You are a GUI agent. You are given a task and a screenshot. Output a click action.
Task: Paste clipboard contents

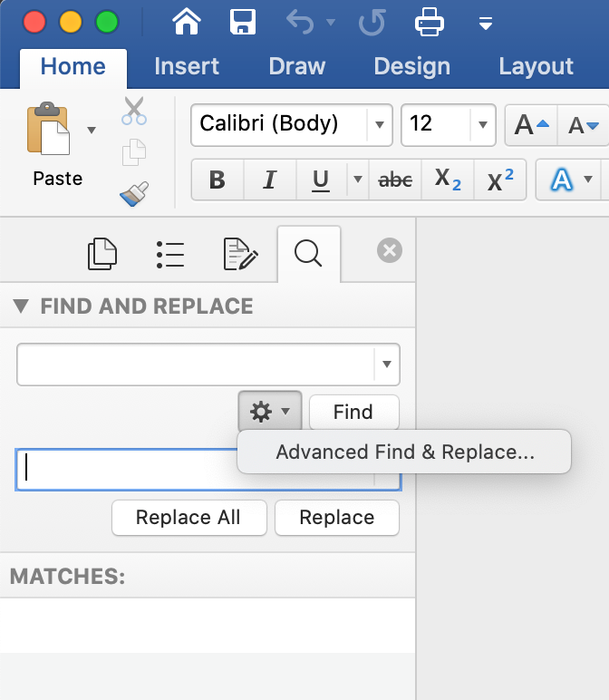[49, 129]
